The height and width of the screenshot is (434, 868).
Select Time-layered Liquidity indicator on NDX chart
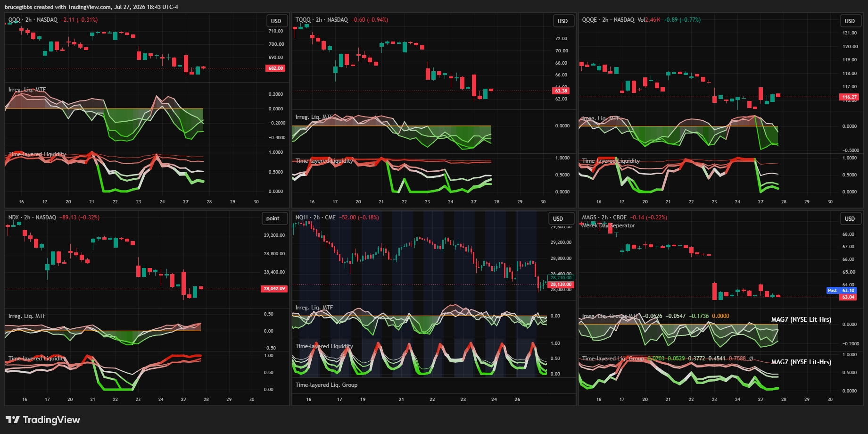point(37,359)
